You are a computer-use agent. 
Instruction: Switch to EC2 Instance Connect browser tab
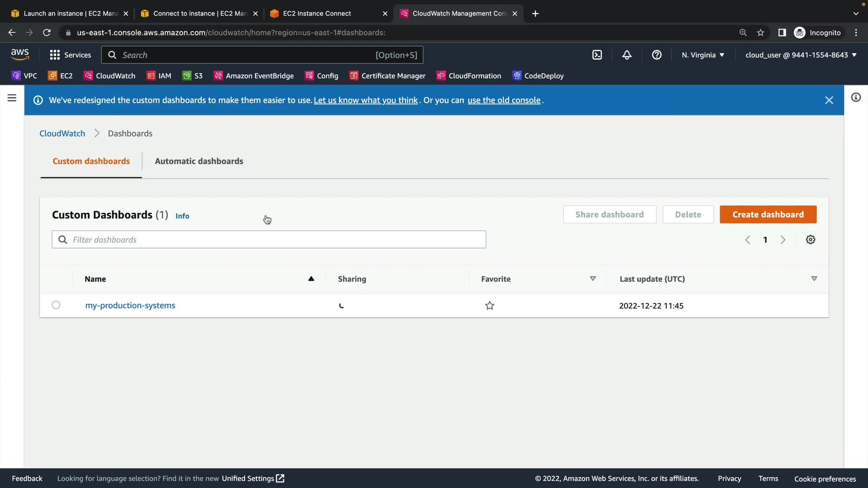[x=316, y=14]
